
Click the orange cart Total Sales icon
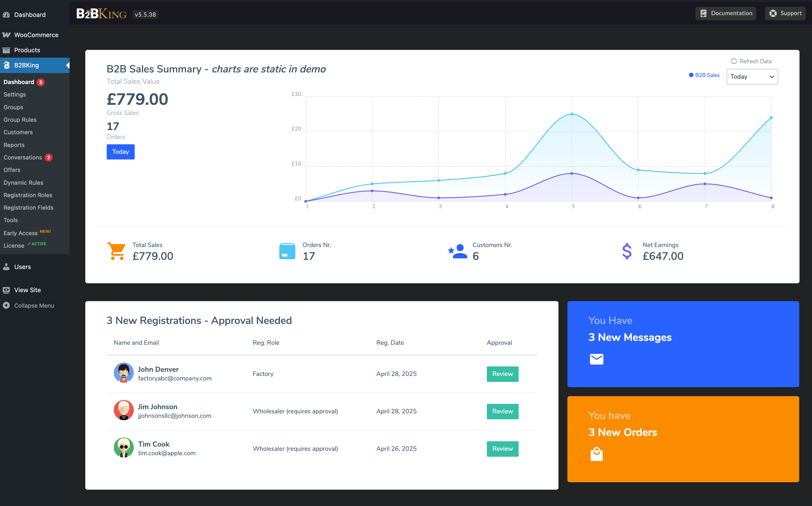116,251
